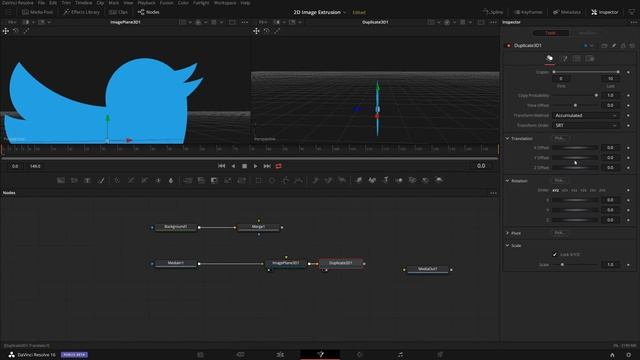Add a Background node from toolbar

pos(61,180)
